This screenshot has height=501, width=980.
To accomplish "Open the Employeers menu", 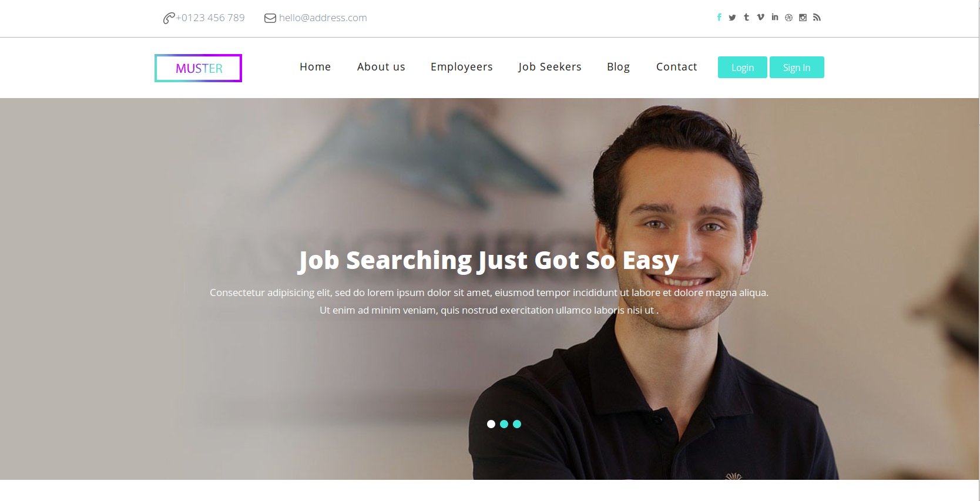I will (x=462, y=67).
